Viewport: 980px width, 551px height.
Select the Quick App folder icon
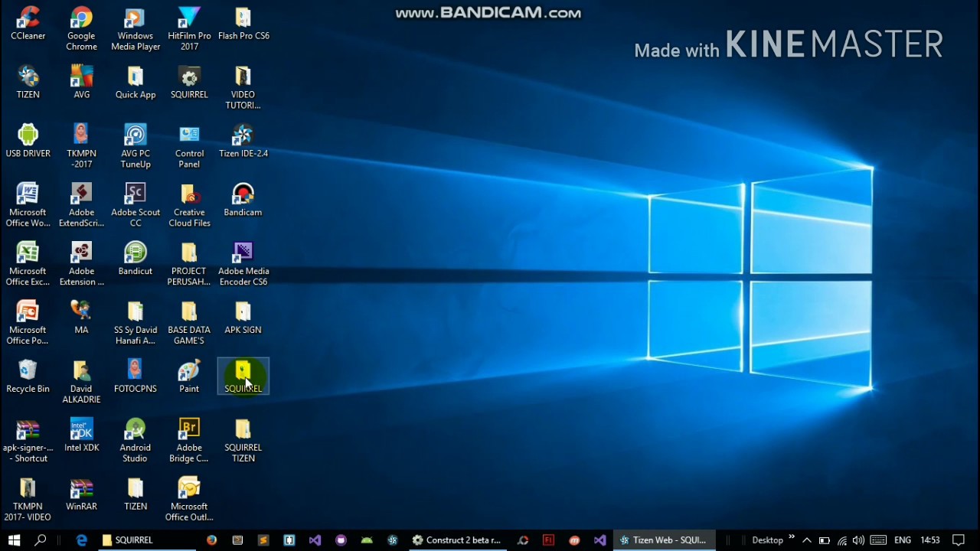point(136,82)
